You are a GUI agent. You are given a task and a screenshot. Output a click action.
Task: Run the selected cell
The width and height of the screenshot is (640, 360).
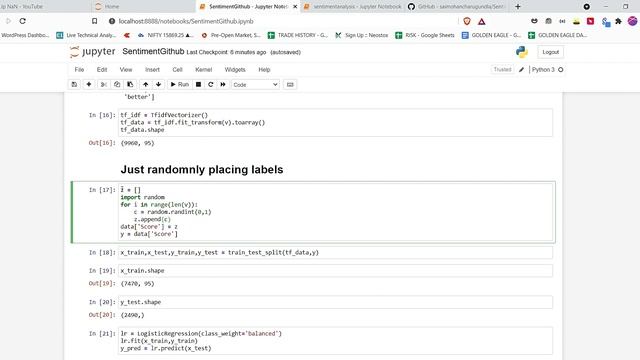click(180, 84)
